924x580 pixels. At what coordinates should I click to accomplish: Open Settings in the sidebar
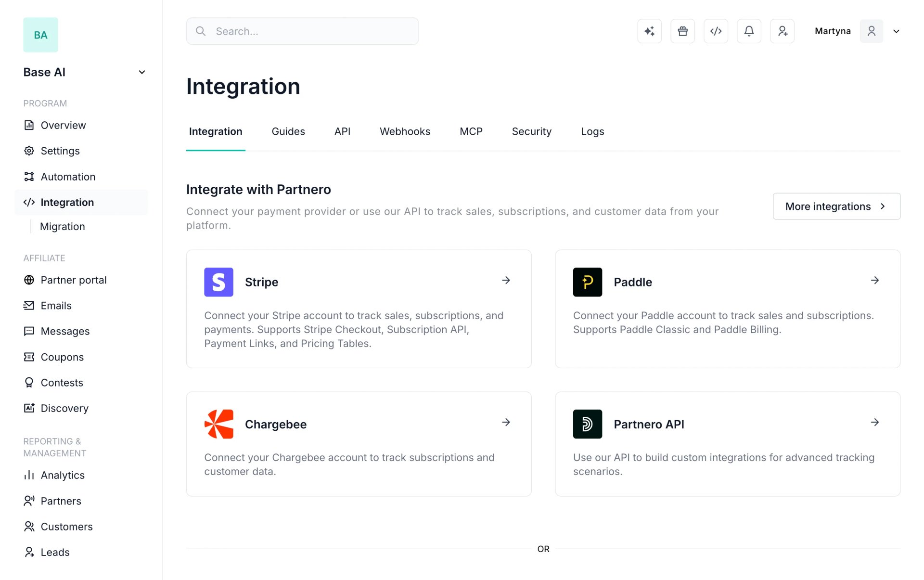[x=60, y=151]
